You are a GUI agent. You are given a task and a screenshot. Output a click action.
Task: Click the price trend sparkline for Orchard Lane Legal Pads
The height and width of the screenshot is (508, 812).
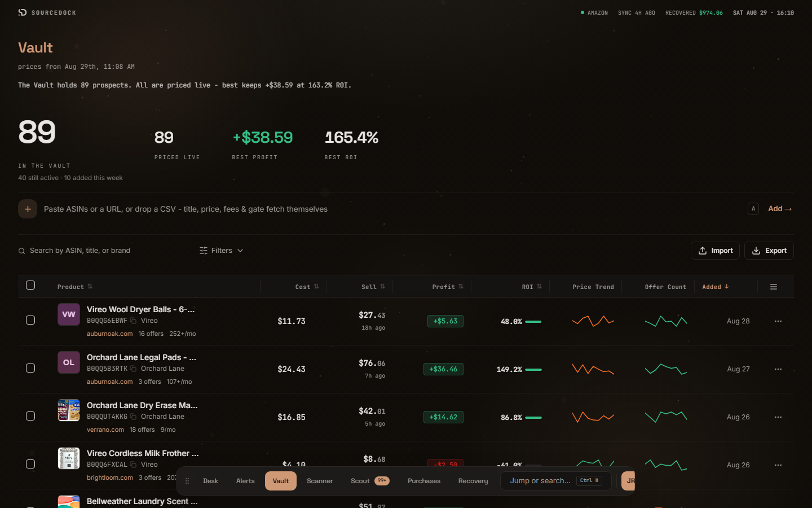click(593, 369)
